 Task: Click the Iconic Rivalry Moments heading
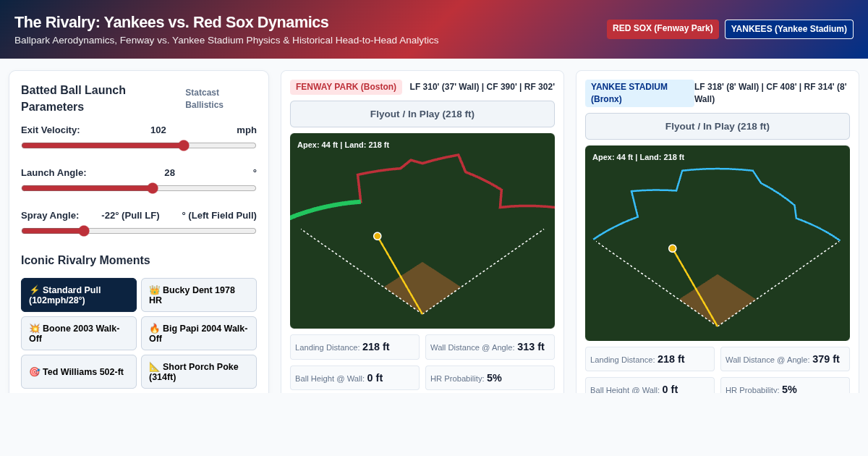(85, 261)
